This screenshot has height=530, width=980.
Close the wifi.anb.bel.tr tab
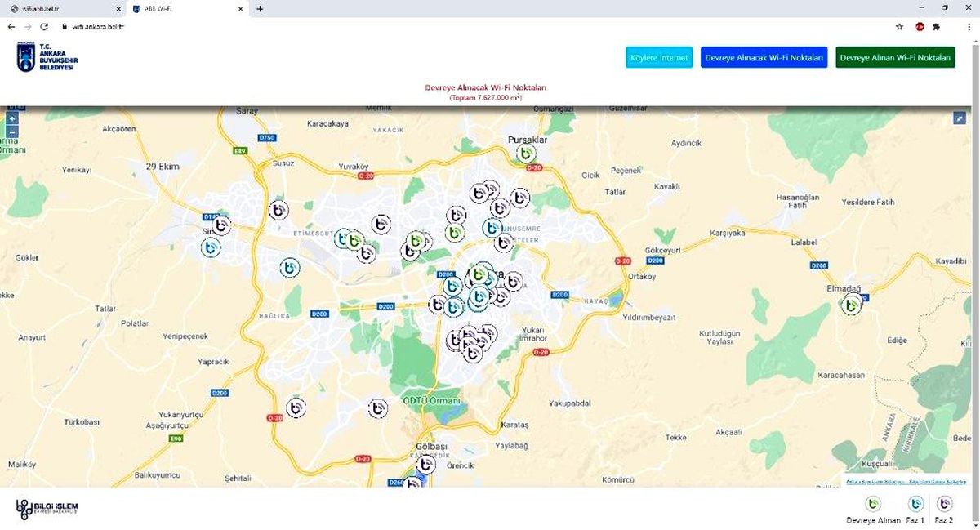[118, 8]
